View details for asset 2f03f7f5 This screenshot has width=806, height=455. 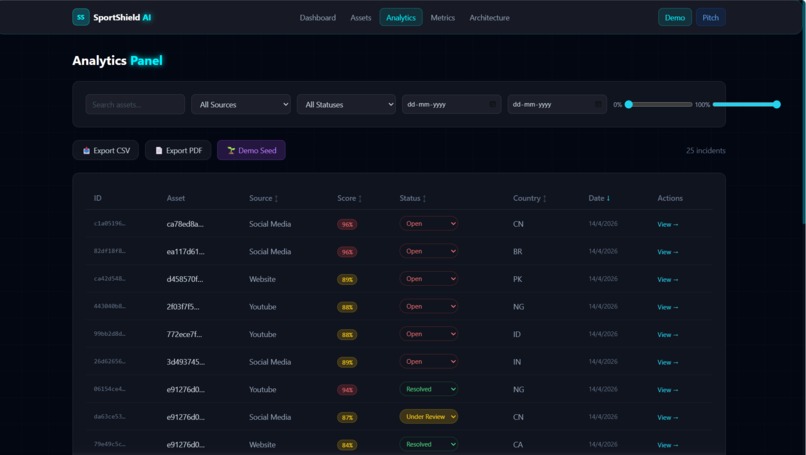pyautogui.click(x=668, y=307)
